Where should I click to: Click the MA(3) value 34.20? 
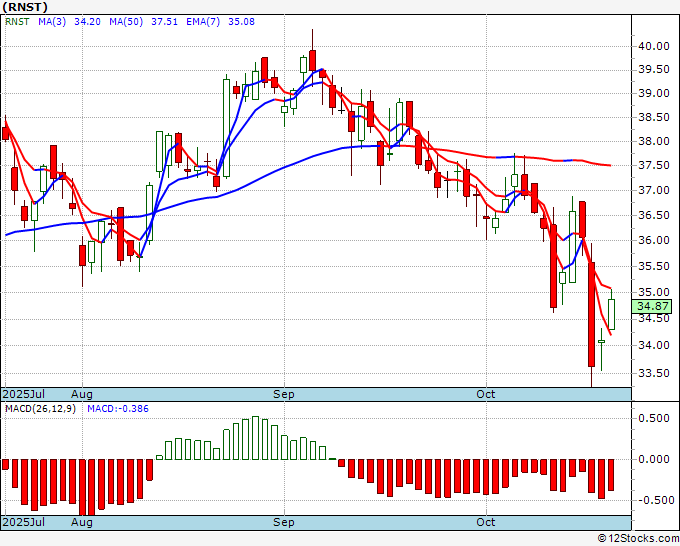(x=87, y=22)
